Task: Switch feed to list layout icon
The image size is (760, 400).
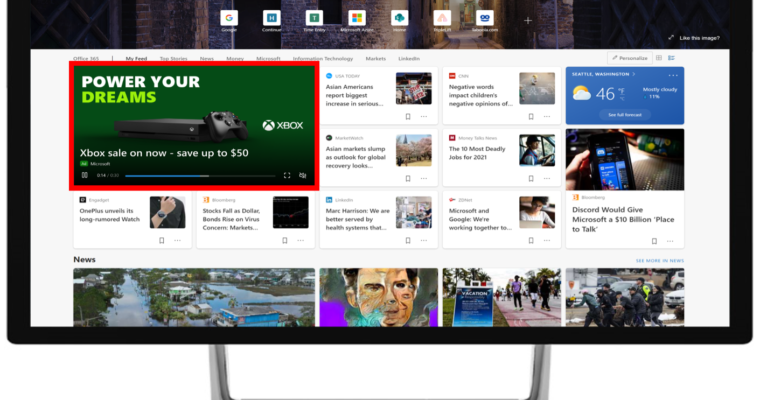Action: click(671, 58)
